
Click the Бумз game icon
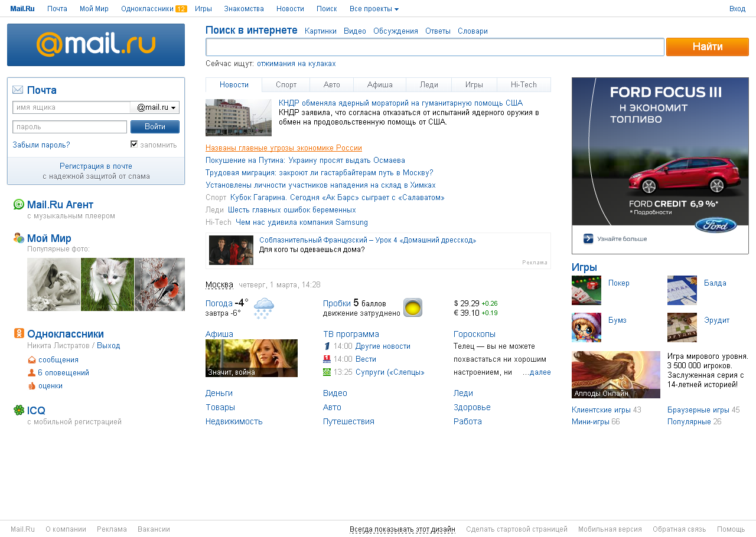click(x=586, y=328)
